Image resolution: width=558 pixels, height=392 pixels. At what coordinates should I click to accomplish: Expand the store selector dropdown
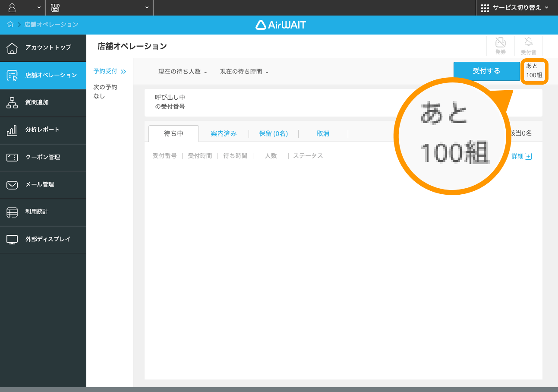pos(99,8)
